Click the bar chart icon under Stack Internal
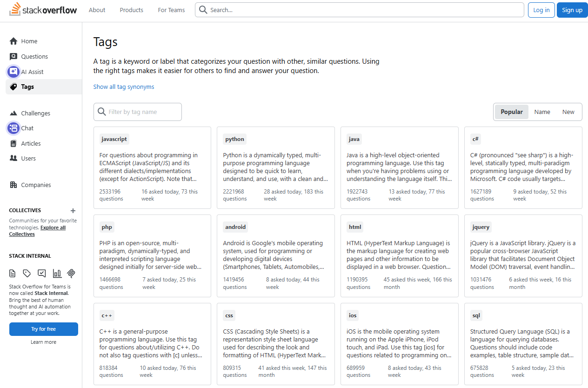The image size is (588, 388). point(57,273)
